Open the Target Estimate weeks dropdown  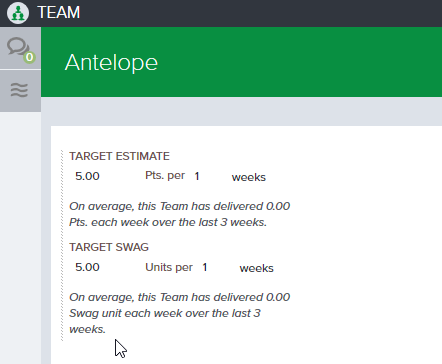[x=249, y=177]
